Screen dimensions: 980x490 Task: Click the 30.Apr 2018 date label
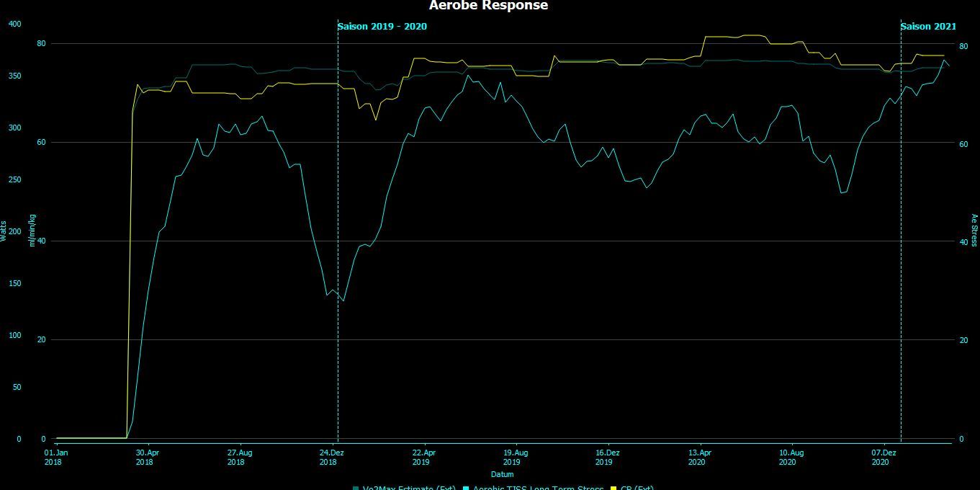point(148,458)
